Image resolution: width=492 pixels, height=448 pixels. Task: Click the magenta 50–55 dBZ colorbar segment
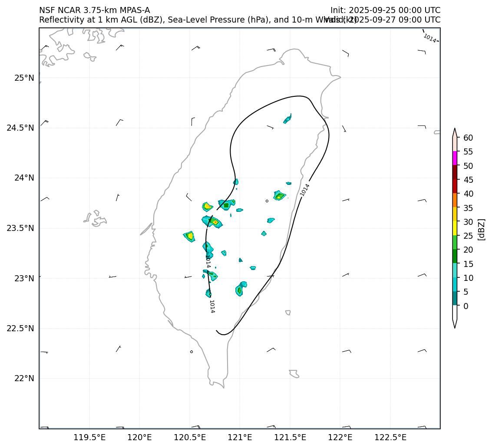(x=455, y=158)
